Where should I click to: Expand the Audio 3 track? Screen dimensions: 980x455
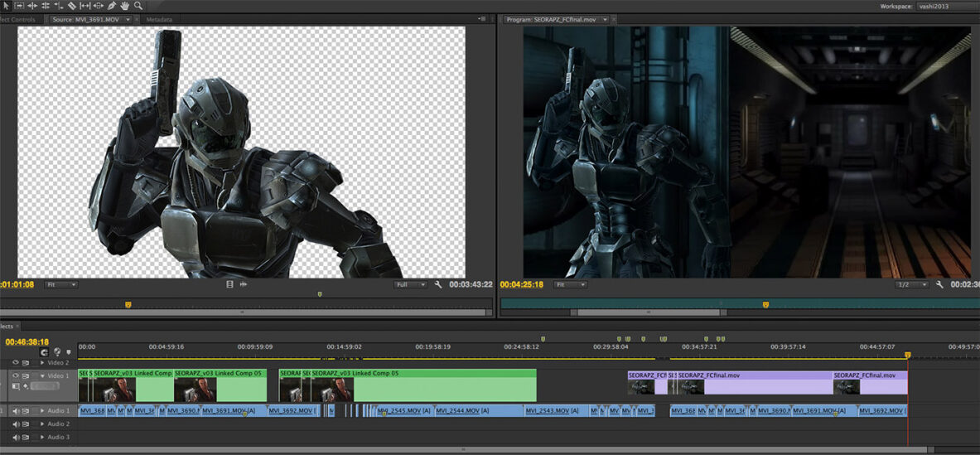pos(42,438)
